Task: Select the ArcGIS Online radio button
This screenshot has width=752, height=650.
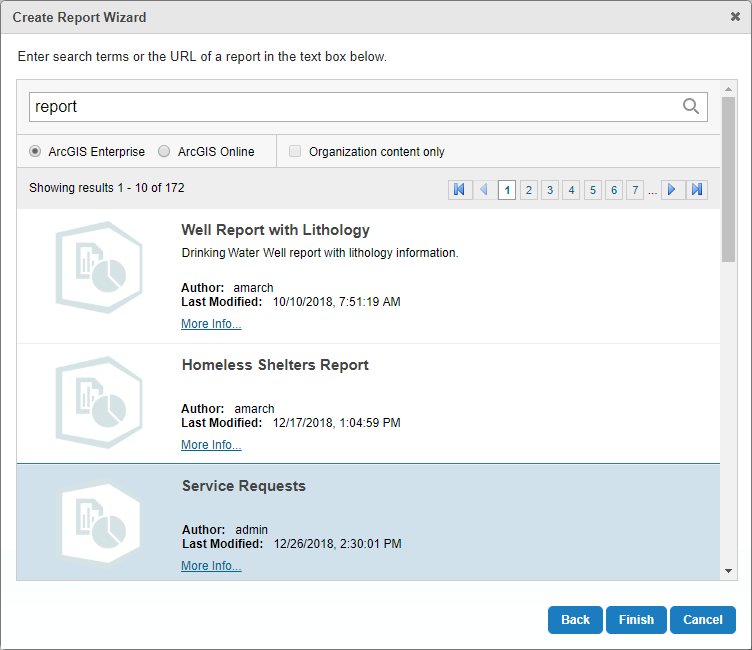Action: 165,152
